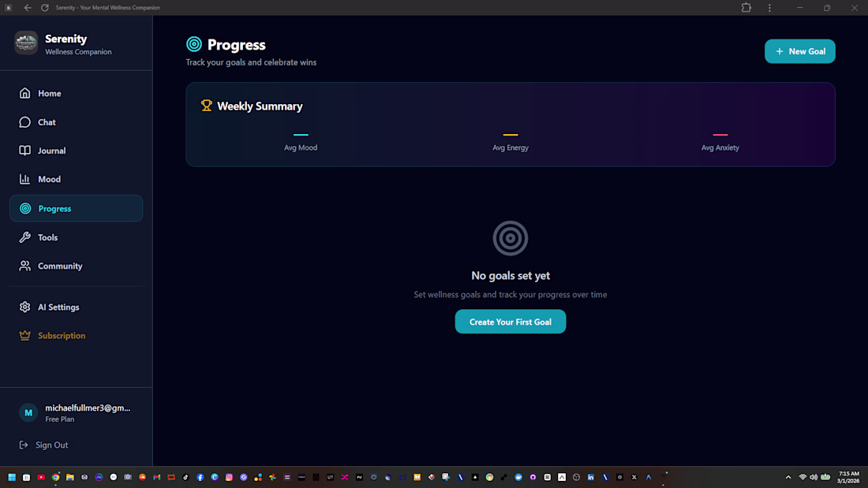Screen dimensions: 868x488
Task: Open Instagram from the taskbar
Action: click(x=229, y=477)
